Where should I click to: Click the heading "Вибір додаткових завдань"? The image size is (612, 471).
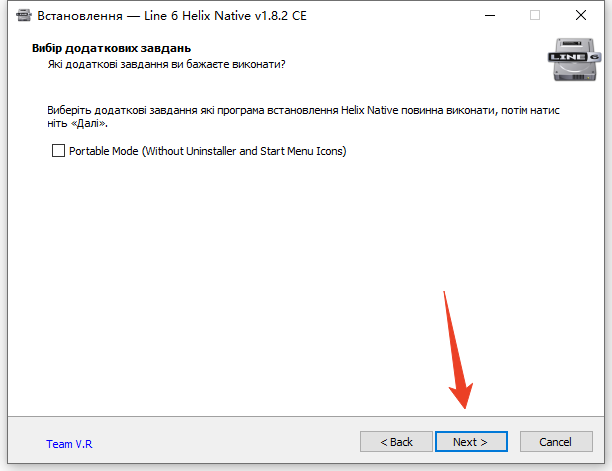(125, 48)
